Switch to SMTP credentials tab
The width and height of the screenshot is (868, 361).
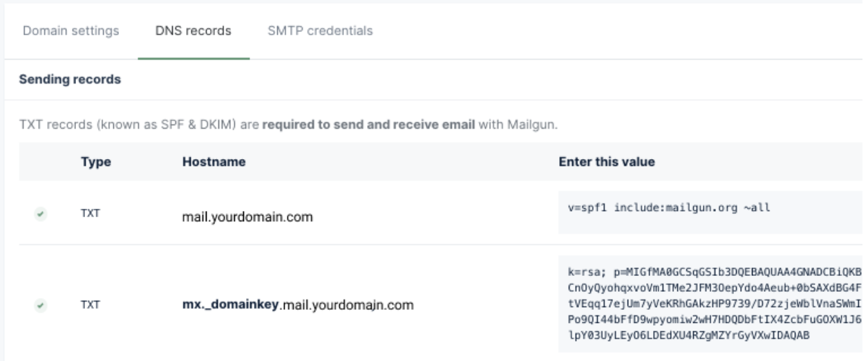[320, 31]
